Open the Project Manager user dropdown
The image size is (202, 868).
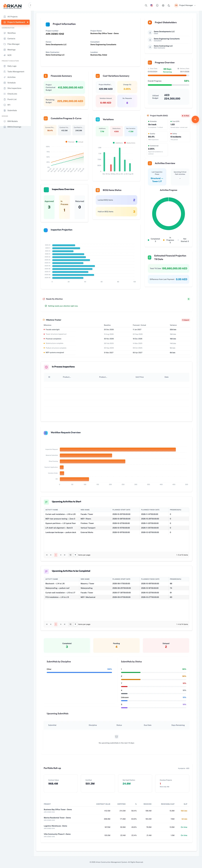[185, 5]
